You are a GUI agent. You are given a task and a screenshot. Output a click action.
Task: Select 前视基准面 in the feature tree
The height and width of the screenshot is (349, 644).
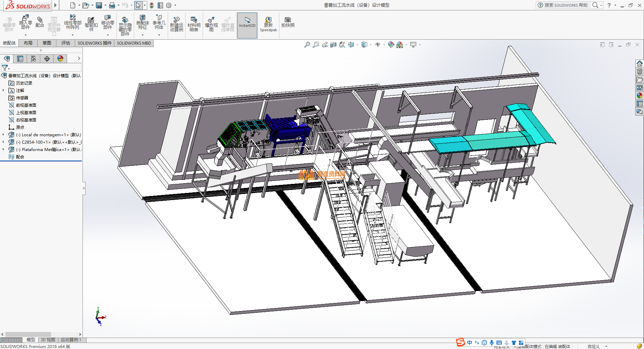(26, 105)
